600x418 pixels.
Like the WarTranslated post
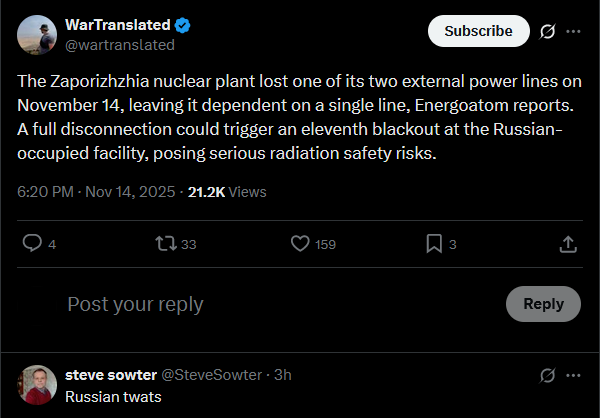click(x=300, y=243)
